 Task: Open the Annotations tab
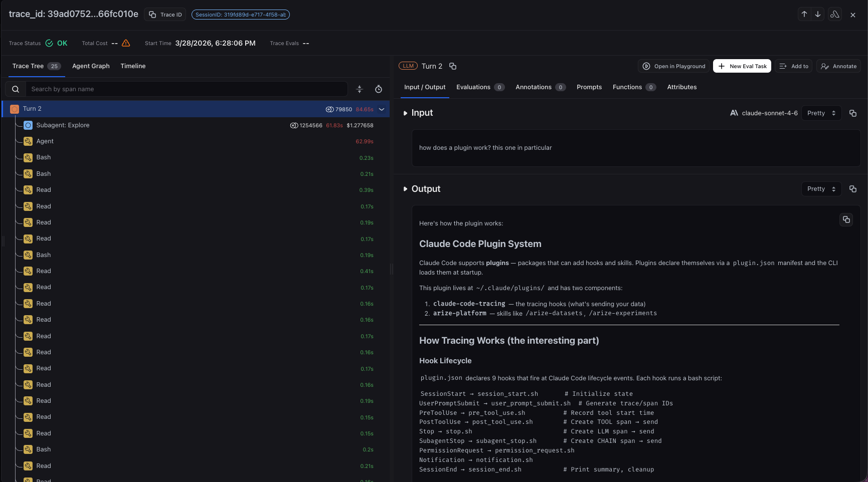(x=541, y=87)
